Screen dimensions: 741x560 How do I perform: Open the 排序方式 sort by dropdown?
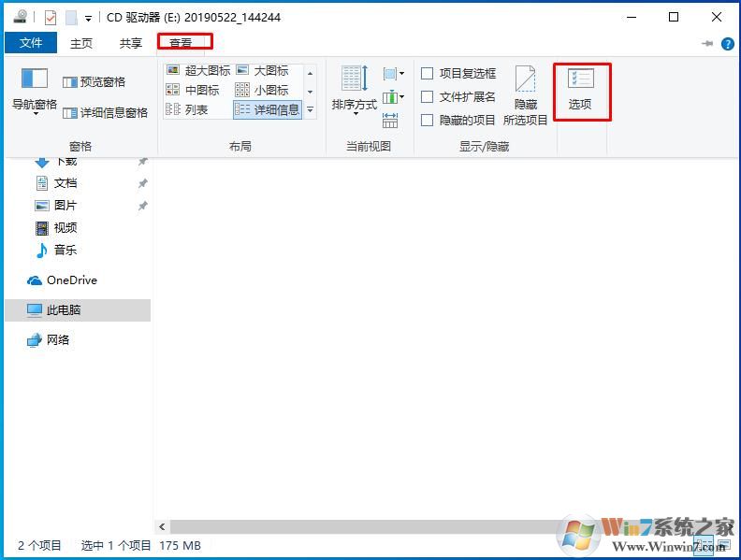(354, 91)
